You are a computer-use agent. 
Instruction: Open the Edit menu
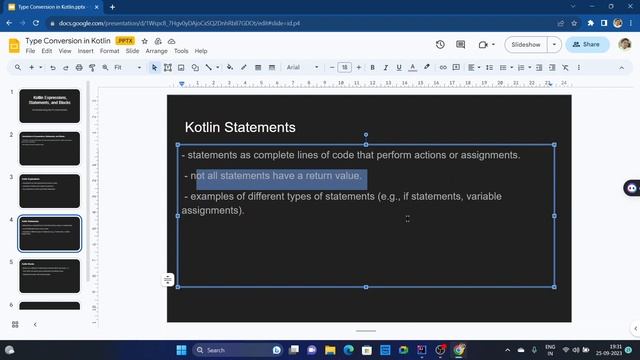[47, 51]
